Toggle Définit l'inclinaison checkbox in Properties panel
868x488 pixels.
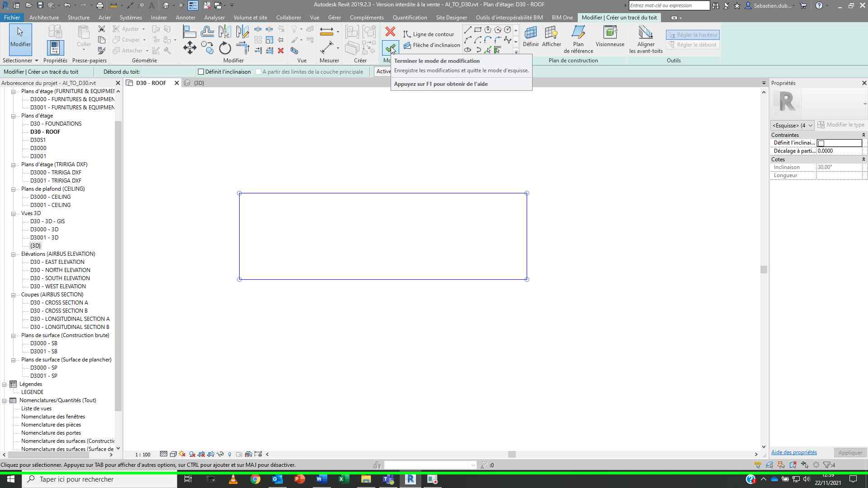(x=821, y=143)
